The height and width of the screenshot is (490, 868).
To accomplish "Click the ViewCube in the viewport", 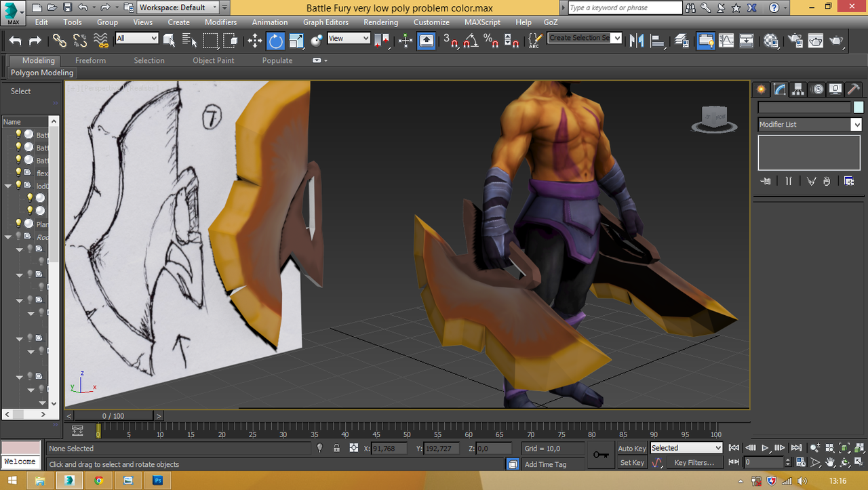I will point(715,118).
